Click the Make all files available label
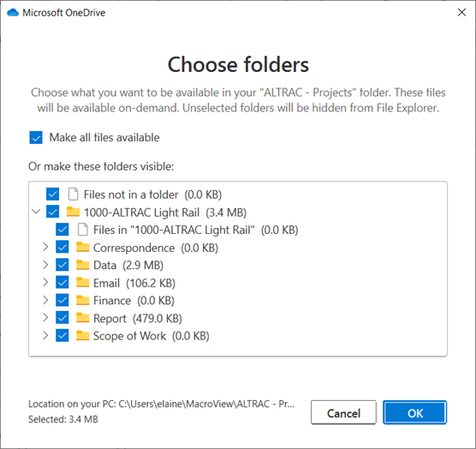 coord(104,137)
